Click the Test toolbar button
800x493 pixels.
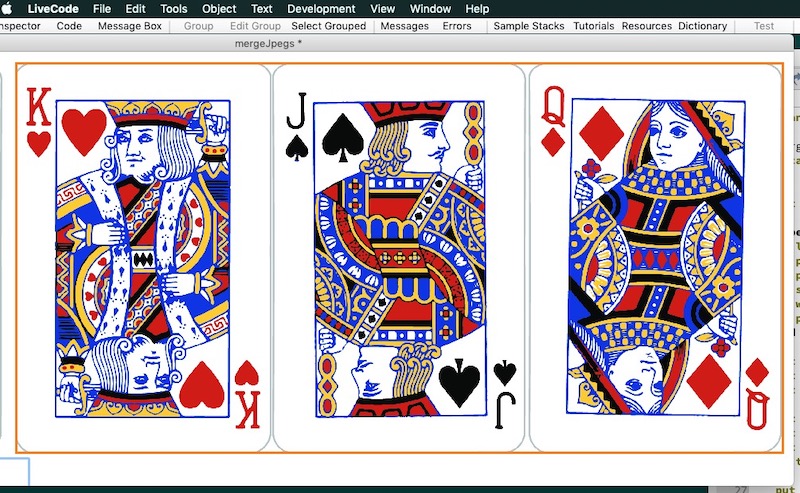764,26
